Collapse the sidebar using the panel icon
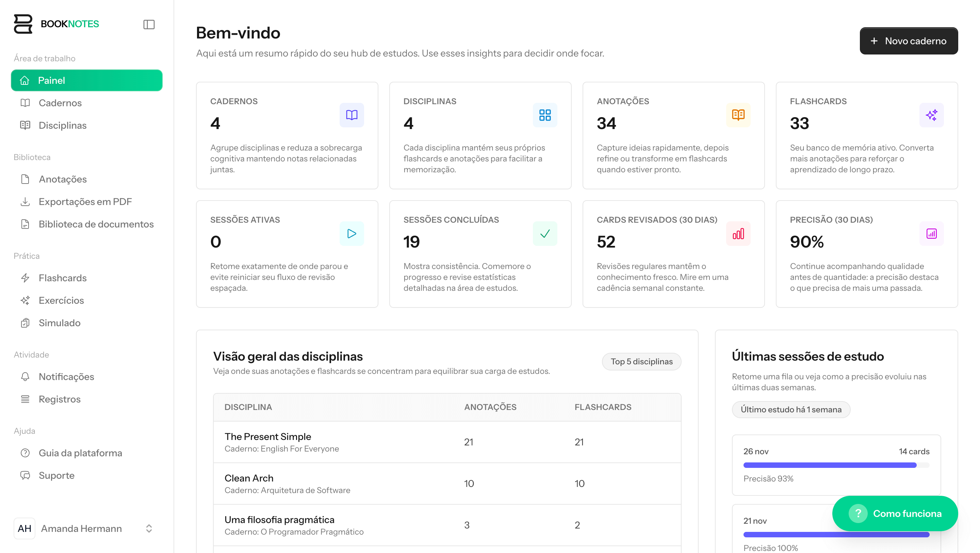 (149, 24)
